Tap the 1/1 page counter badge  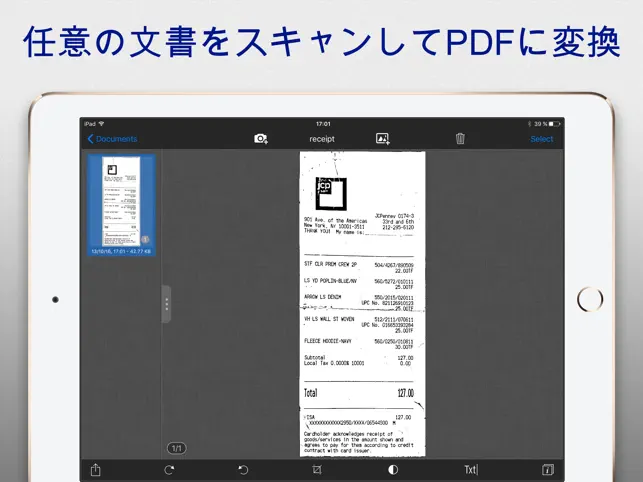(177, 448)
